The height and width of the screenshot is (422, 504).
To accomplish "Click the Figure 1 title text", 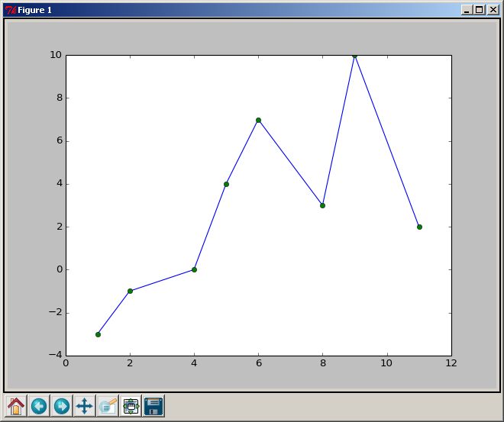I will pyautogui.click(x=34, y=10).
